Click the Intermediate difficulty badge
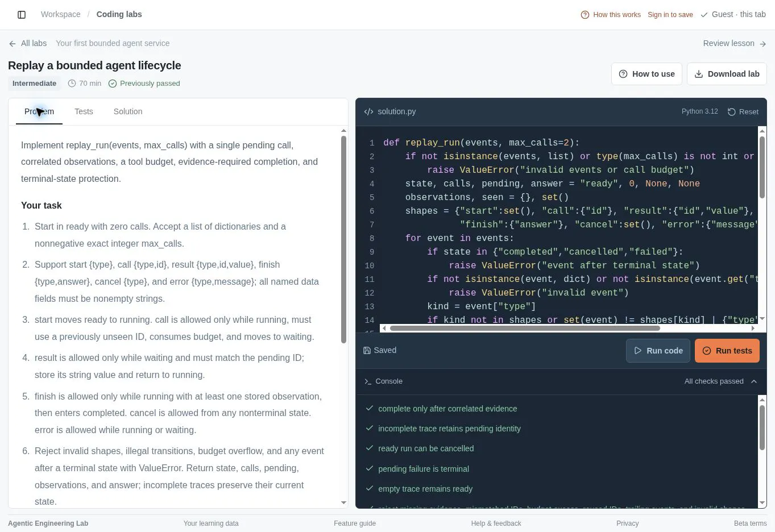The height and width of the screenshot is (532, 775). (x=34, y=84)
